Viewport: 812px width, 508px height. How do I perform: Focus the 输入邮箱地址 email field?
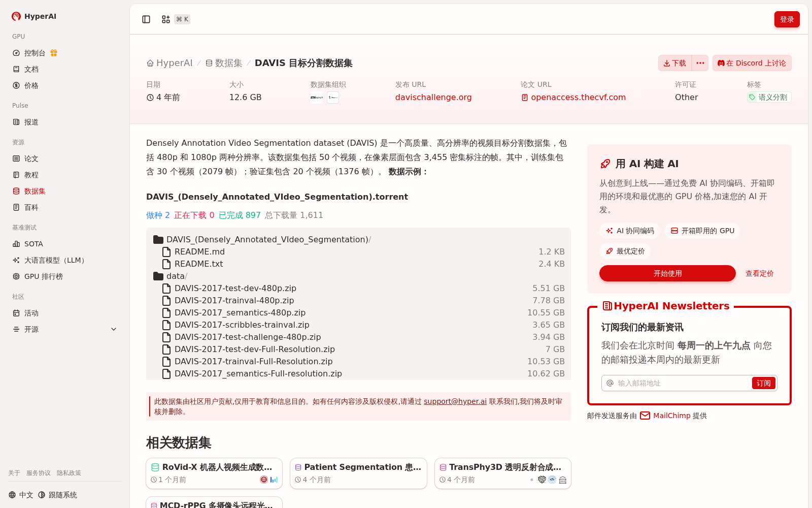(x=682, y=383)
